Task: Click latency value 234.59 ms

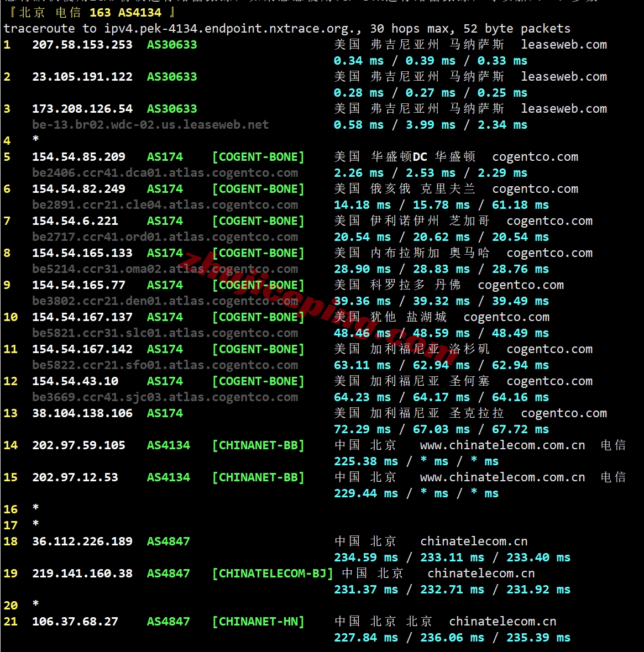Action: click(x=366, y=557)
